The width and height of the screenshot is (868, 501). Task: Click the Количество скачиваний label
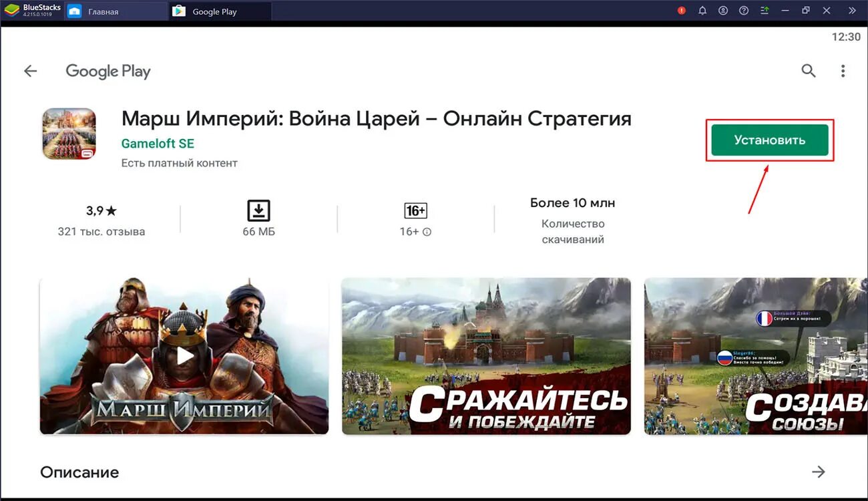[x=573, y=232]
